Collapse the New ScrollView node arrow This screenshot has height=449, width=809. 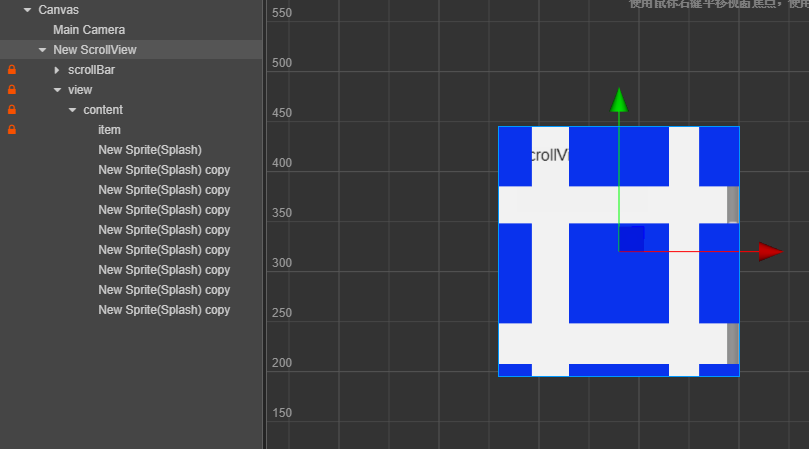tap(42, 50)
